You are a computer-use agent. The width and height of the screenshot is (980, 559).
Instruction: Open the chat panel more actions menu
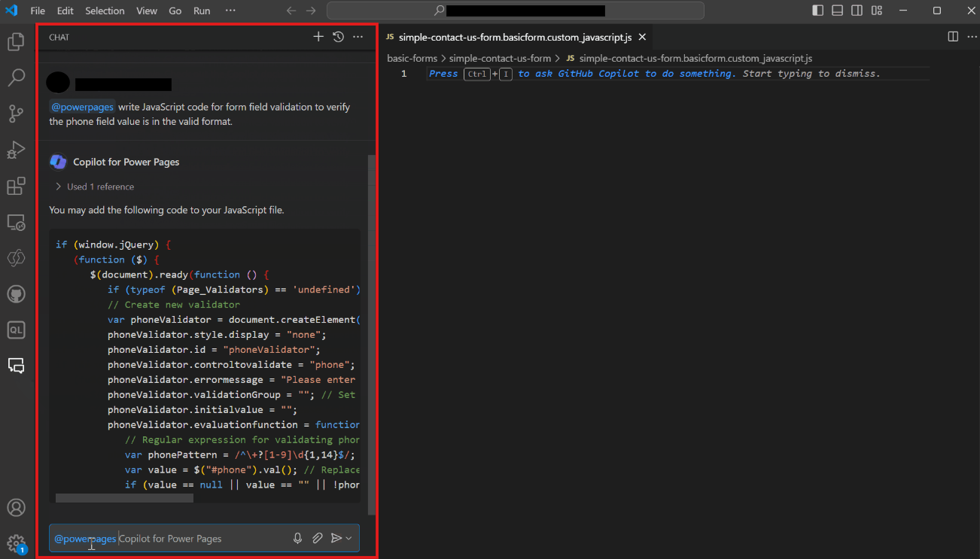pyautogui.click(x=358, y=37)
